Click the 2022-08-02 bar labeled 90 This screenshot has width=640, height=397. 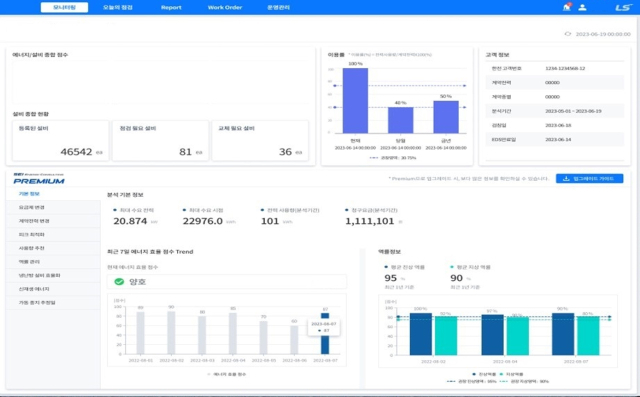[171, 333]
